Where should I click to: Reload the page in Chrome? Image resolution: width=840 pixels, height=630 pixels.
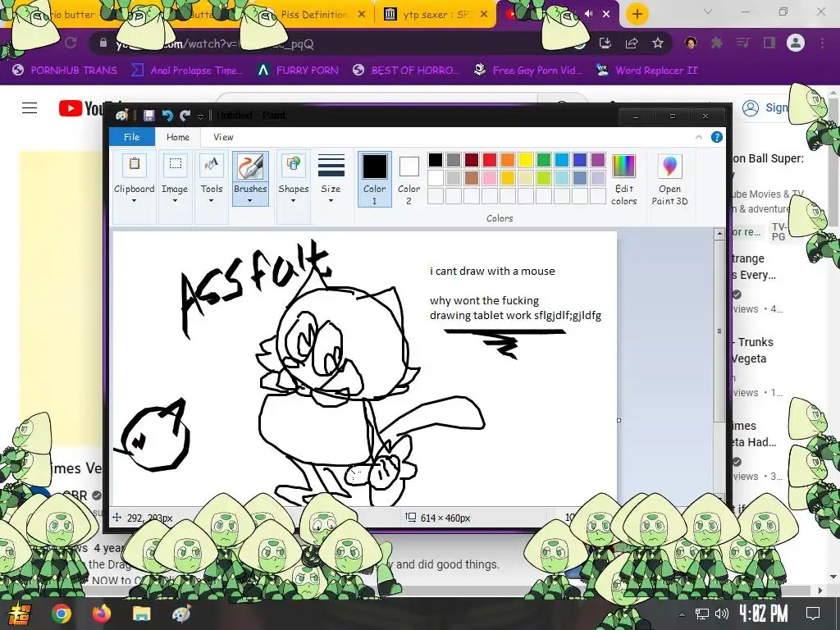click(x=71, y=43)
